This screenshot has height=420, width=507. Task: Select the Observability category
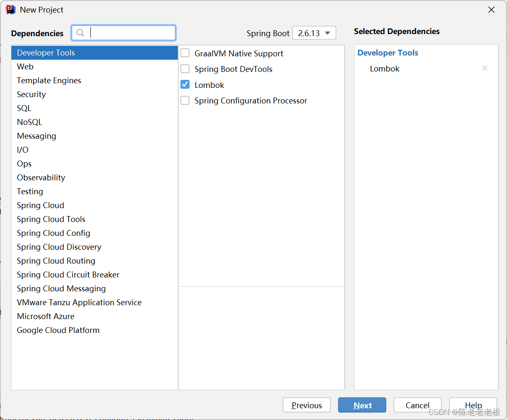click(x=95, y=177)
